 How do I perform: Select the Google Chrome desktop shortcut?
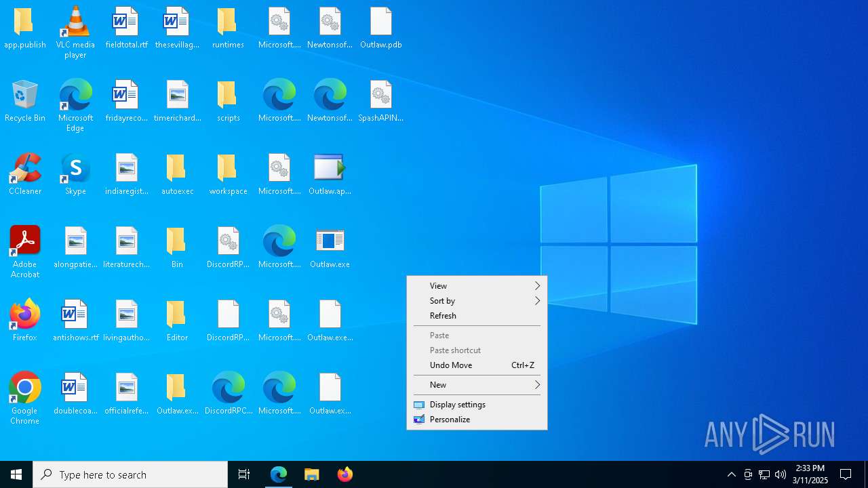[25, 399]
